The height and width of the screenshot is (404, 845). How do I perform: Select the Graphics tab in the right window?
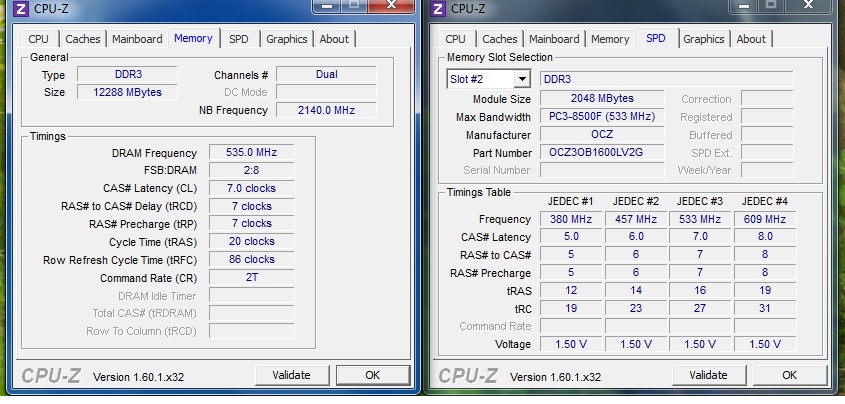(703, 39)
